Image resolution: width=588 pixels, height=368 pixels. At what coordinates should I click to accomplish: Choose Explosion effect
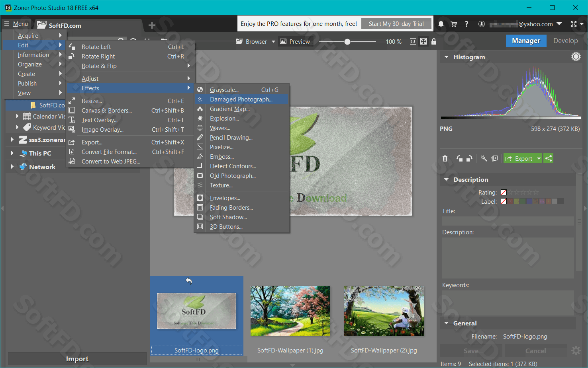coord(242,119)
